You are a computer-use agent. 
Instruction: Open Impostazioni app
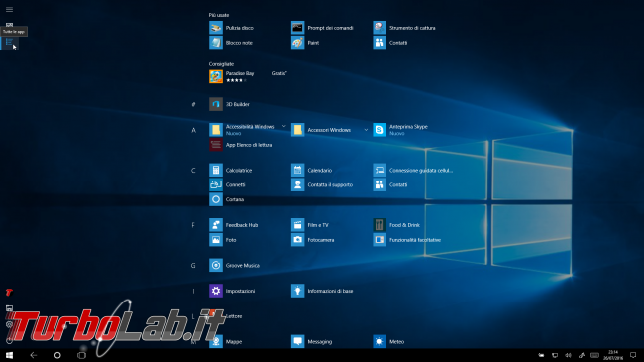pos(232,291)
